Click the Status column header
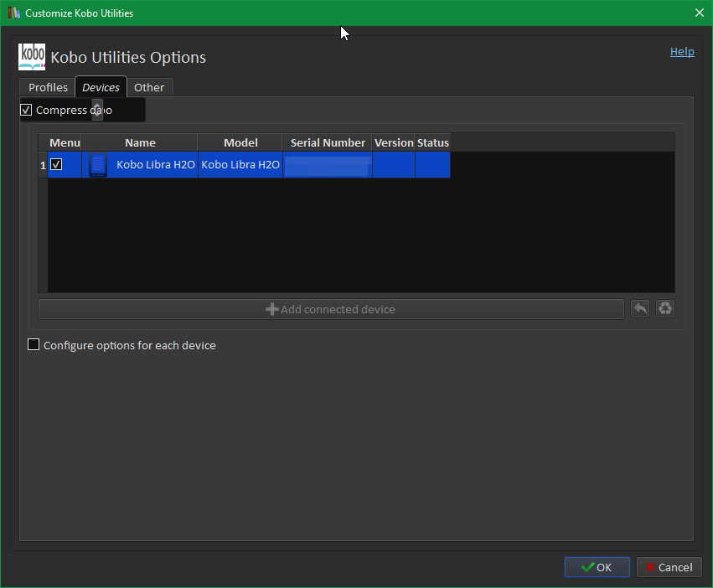713x588 pixels. point(433,142)
